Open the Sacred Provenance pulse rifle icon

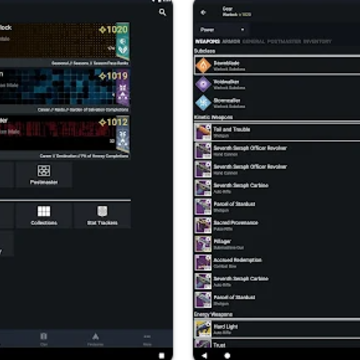(x=203, y=225)
